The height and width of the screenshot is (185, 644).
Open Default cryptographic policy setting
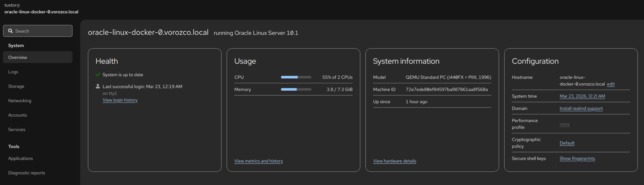(x=567, y=143)
